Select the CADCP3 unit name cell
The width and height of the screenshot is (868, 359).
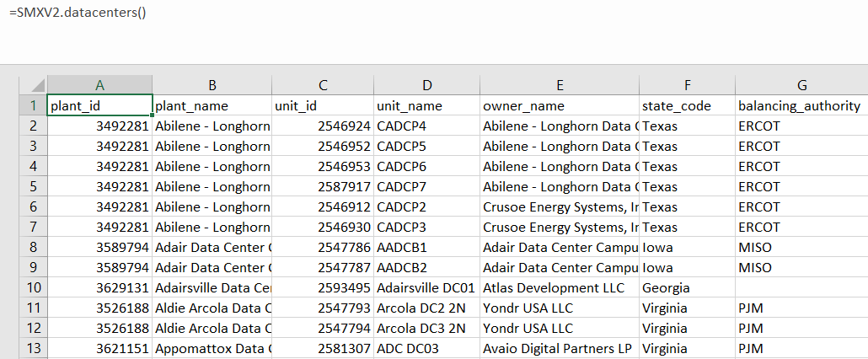tap(426, 227)
